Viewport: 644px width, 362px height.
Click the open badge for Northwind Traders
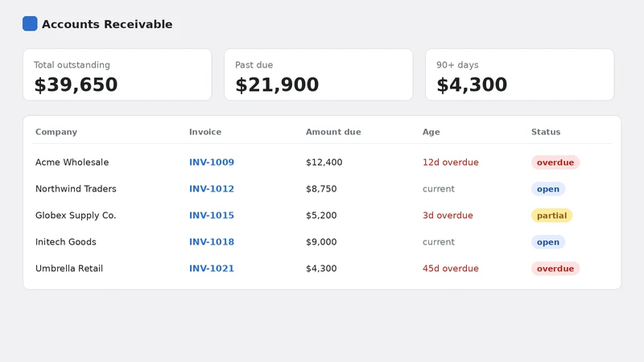click(548, 189)
